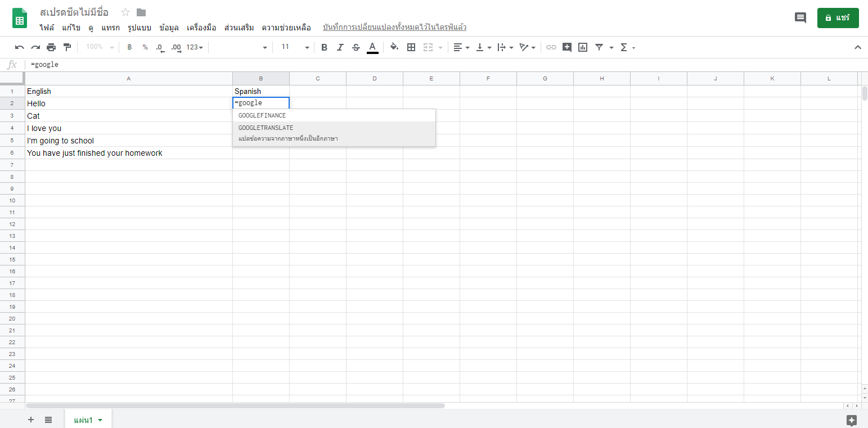868x428 pixels.
Task: Click the green แชร์ share button
Action: (x=838, y=18)
